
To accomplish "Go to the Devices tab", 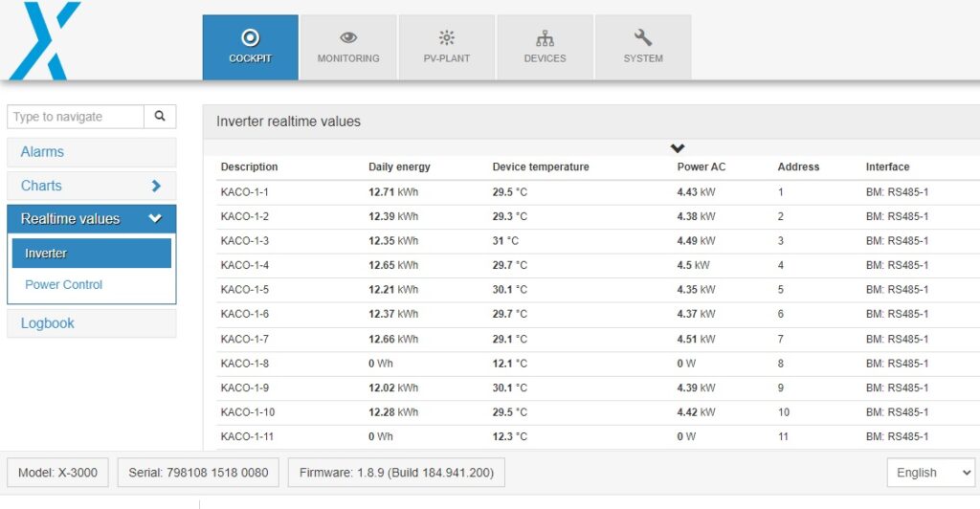I will click(545, 48).
